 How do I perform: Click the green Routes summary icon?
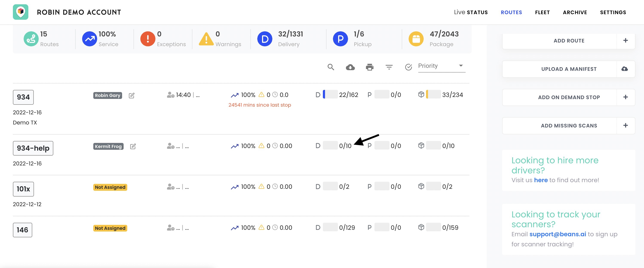(31, 39)
